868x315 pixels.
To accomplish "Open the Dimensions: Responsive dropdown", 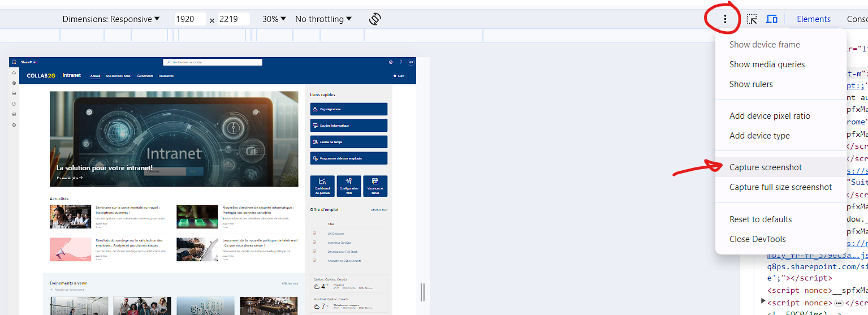I will pyautogui.click(x=111, y=19).
